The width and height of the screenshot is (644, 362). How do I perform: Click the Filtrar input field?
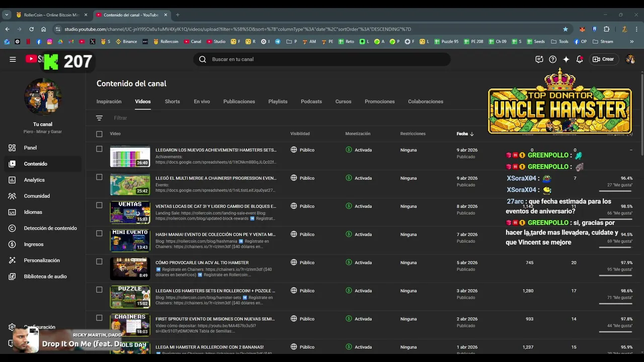click(x=121, y=118)
